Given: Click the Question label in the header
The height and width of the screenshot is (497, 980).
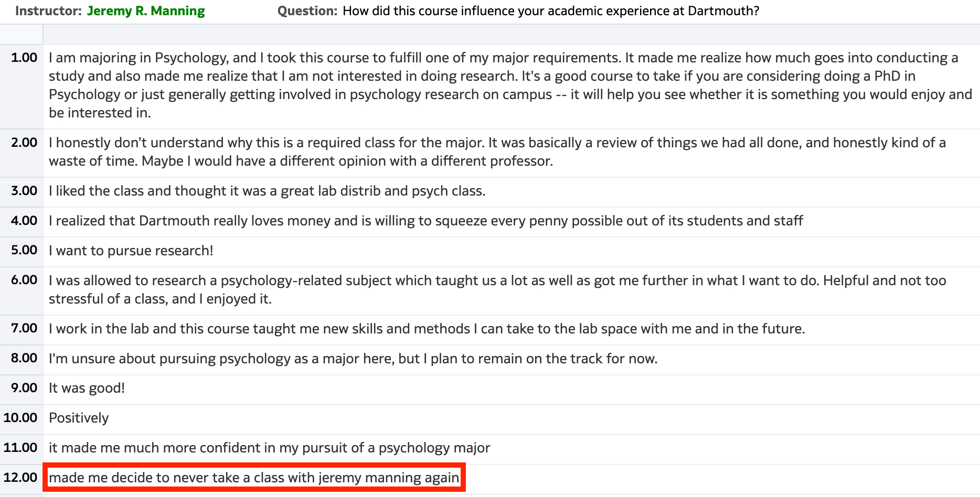Looking at the screenshot, I should [x=307, y=11].
